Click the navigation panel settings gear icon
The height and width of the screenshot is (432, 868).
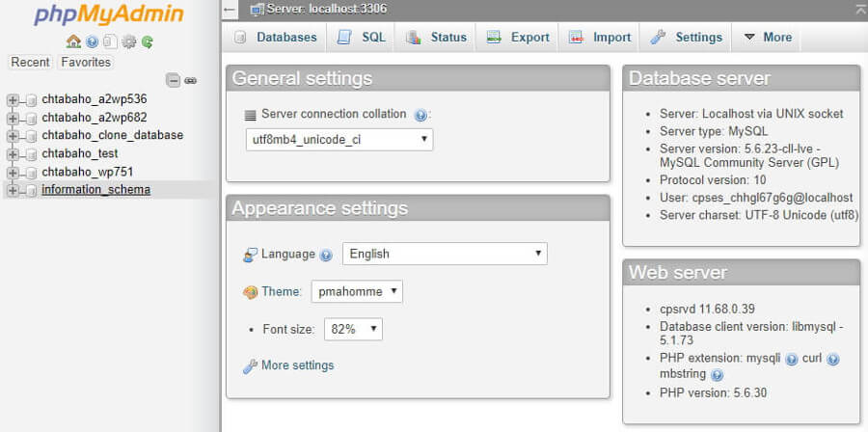pyautogui.click(x=128, y=41)
